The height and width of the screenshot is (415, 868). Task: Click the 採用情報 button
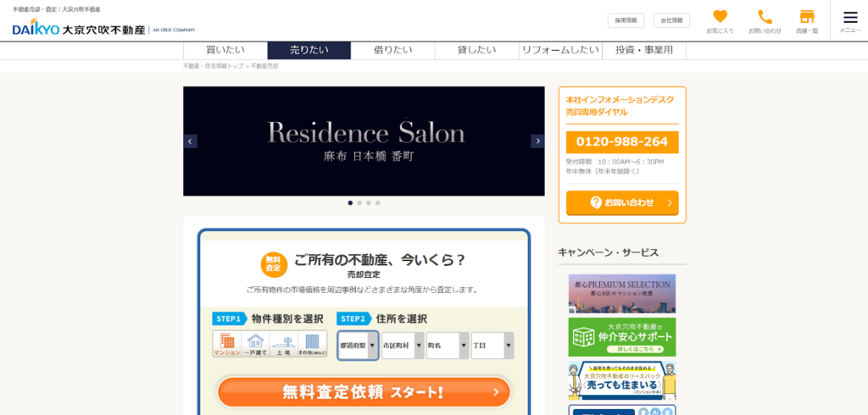point(626,20)
